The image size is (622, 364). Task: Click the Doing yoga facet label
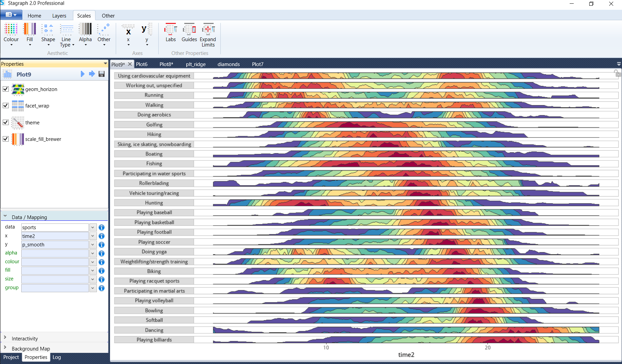tap(154, 252)
